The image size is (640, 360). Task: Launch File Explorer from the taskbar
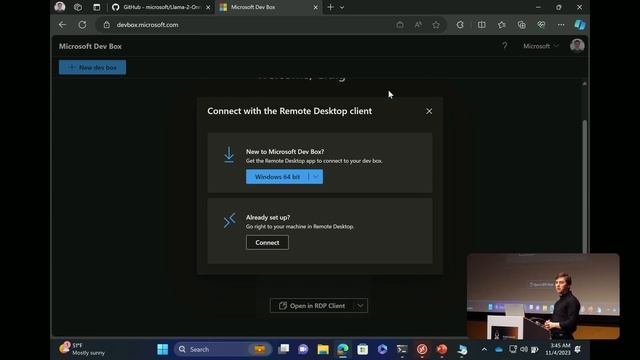(323, 349)
